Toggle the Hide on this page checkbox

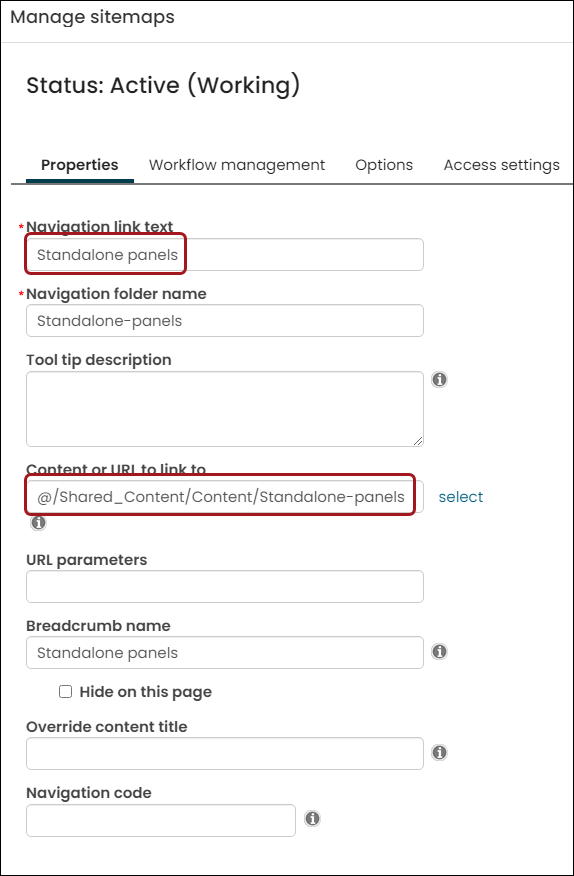click(x=65, y=692)
